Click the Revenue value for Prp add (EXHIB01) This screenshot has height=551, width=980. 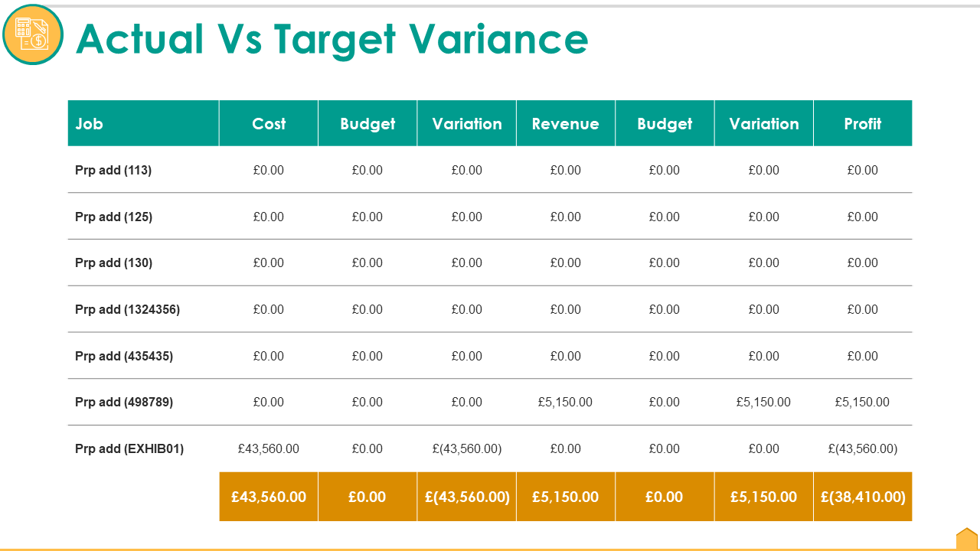click(x=566, y=448)
